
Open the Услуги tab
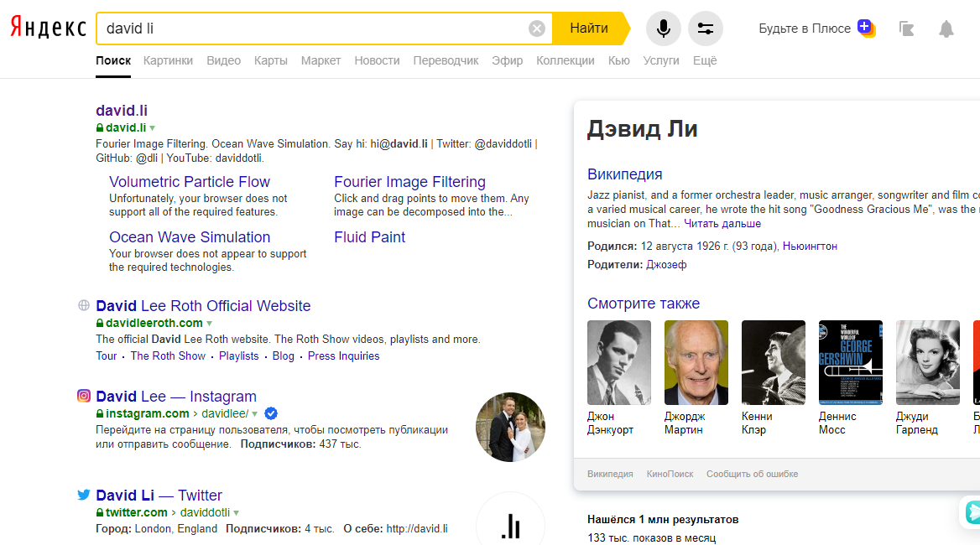(x=660, y=60)
